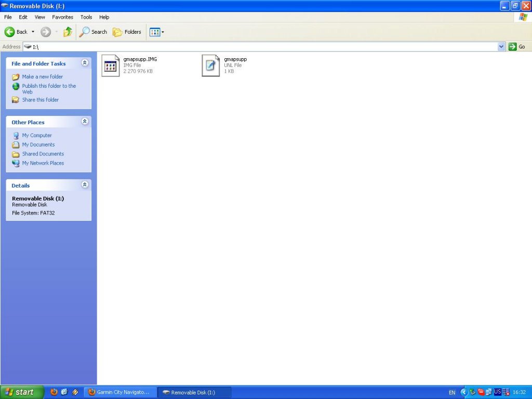
Task: Select the gmapsupp.IMG file icon
Action: coord(111,65)
